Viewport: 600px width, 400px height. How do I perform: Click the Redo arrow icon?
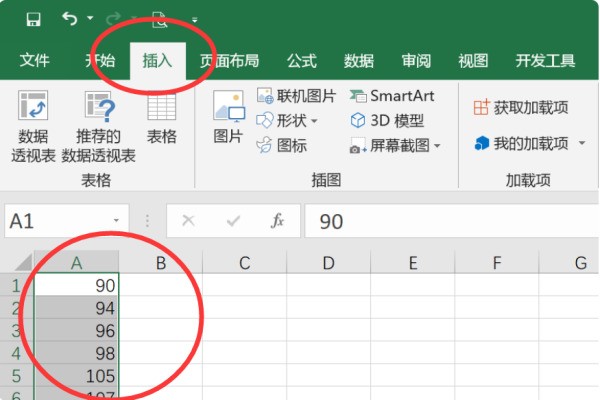114,18
